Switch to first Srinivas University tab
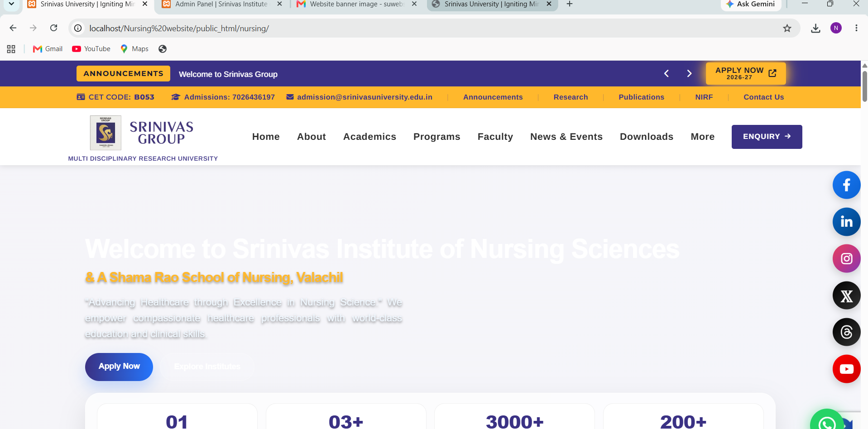The width and height of the screenshot is (868, 429). (87, 5)
